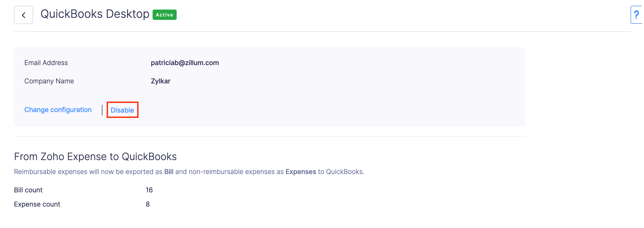Image resolution: width=644 pixels, height=228 pixels.
Task: Select the email patriciab@zillum.com
Action: pos(185,63)
